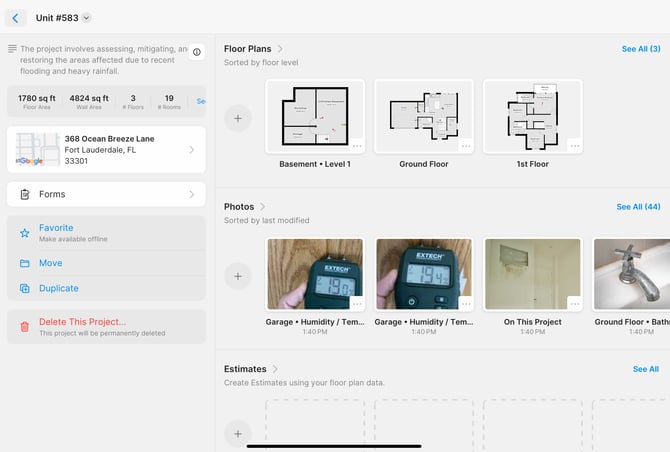Open the 1st Floor plan thumbnail
Viewport: 670px width, 452px height.
(532, 115)
